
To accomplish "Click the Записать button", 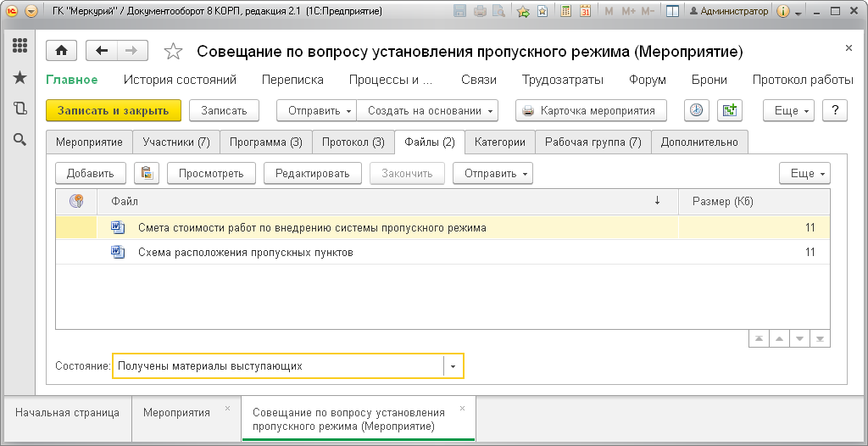I will coord(224,110).
